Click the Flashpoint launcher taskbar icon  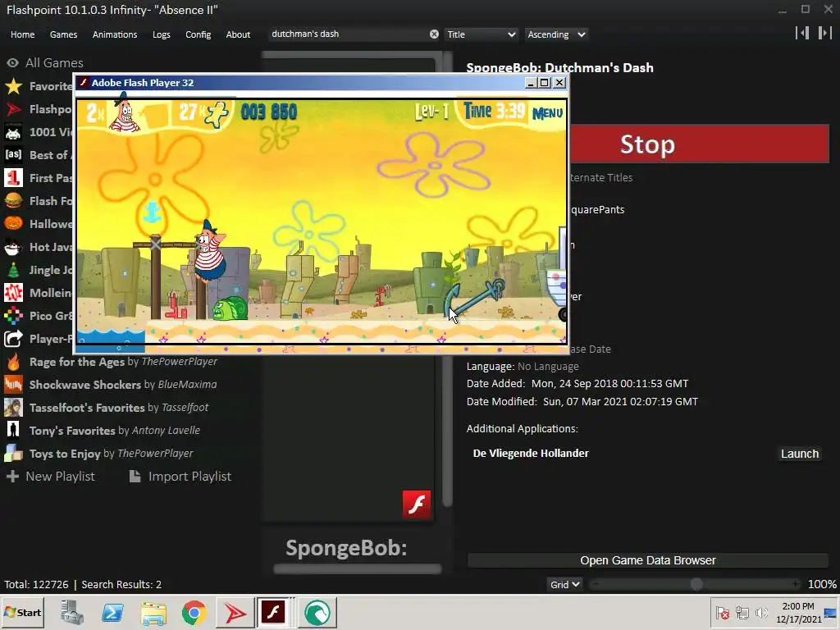[235, 612]
